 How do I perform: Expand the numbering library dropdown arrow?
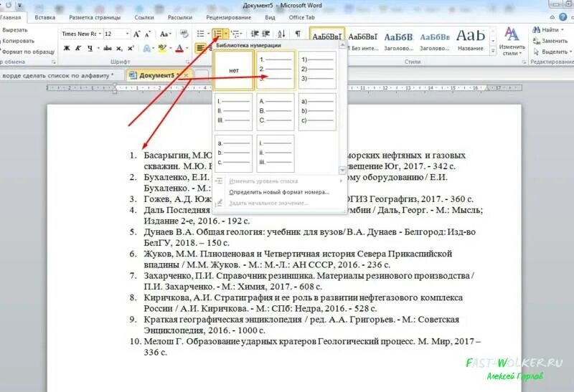pyautogui.click(x=226, y=34)
